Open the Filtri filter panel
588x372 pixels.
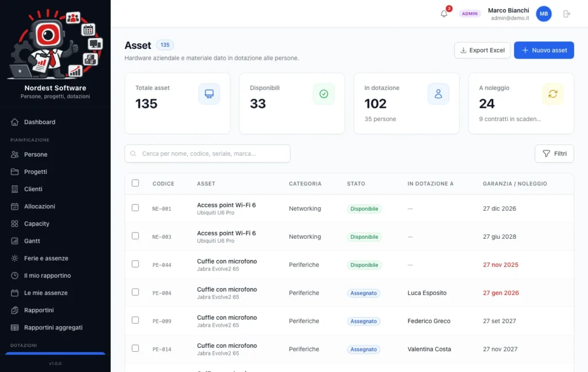coord(554,153)
